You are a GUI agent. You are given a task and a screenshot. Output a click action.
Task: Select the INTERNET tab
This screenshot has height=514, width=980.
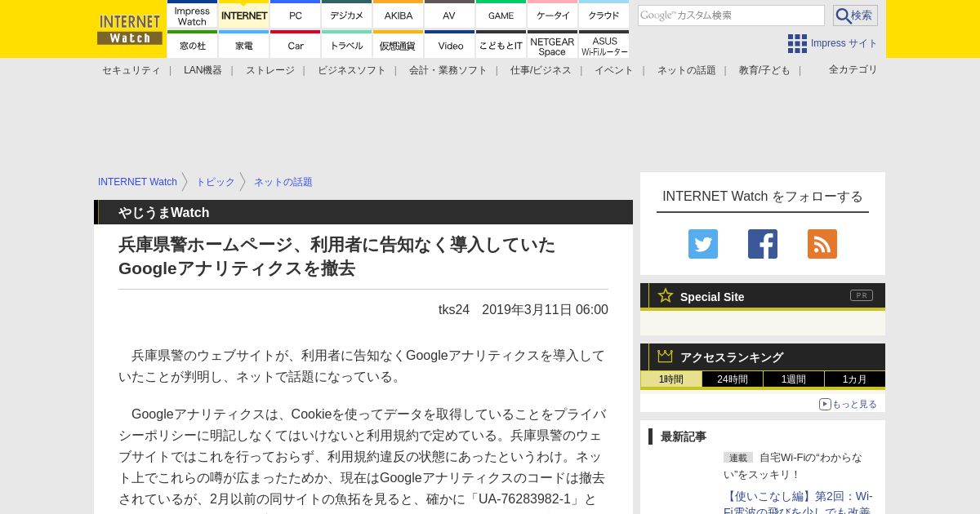(x=243, y=15)
